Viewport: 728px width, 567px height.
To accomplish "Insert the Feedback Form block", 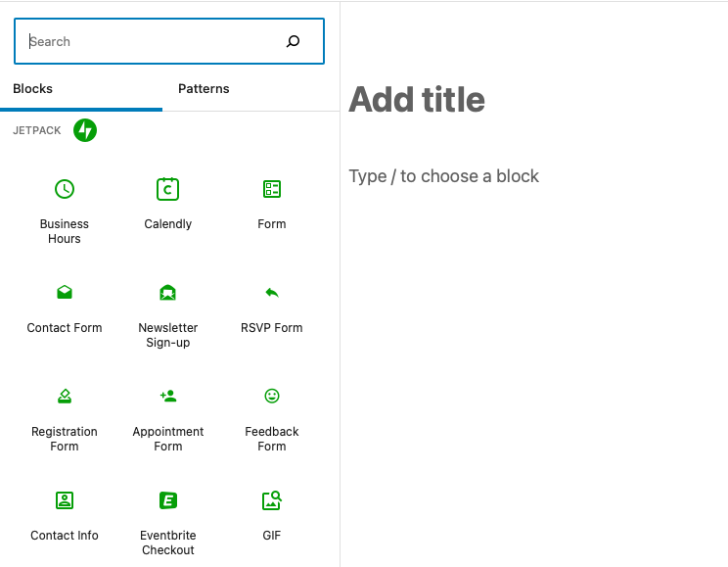I will pos(272,415).
